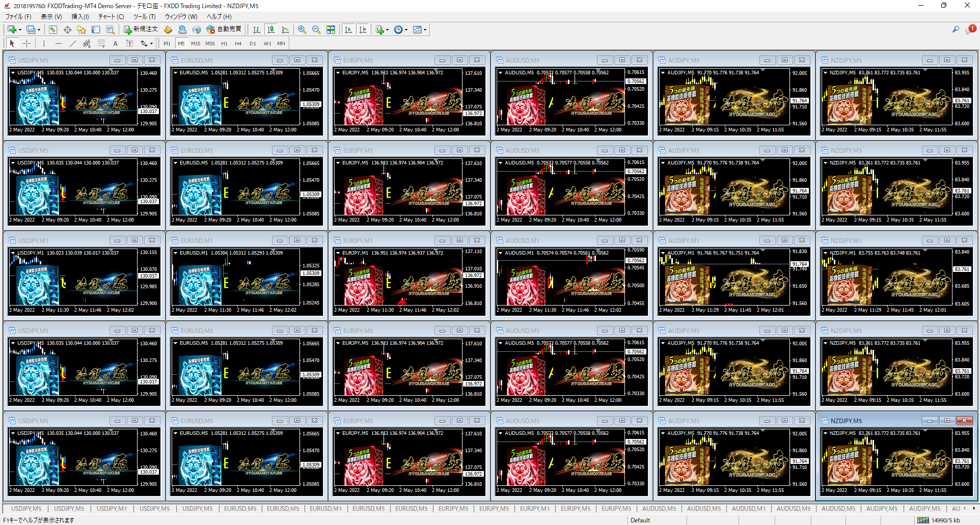Select the D1 timeframe button

pyautogui.click(x=253, y=43)
